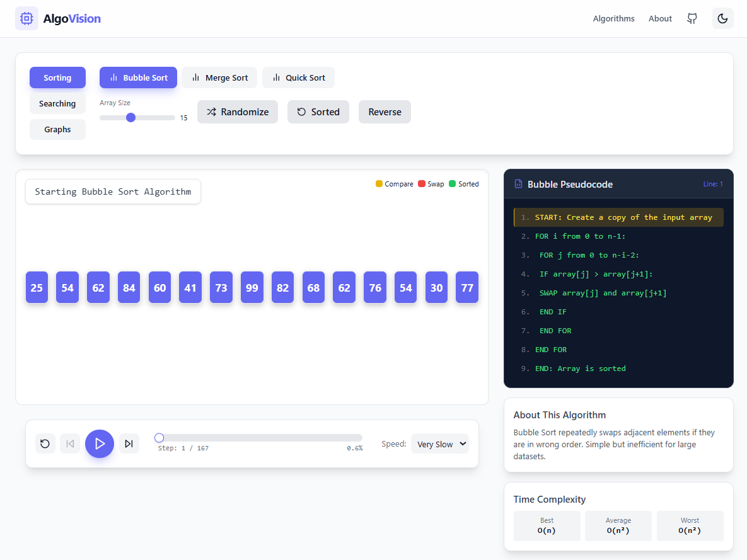
Task: Click the 'Starting Bubble Sort Algorithm' status box
Action: pyautogui.click(x=113, y=191)
